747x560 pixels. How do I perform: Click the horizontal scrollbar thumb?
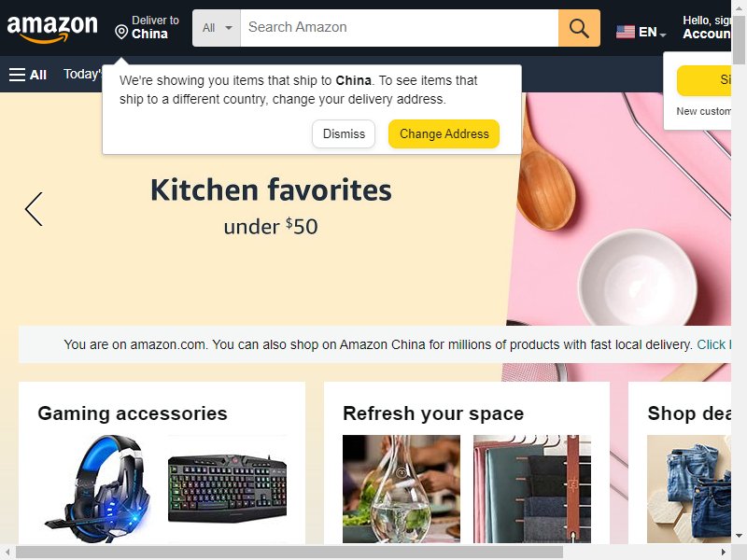click(x=289, y=553)
